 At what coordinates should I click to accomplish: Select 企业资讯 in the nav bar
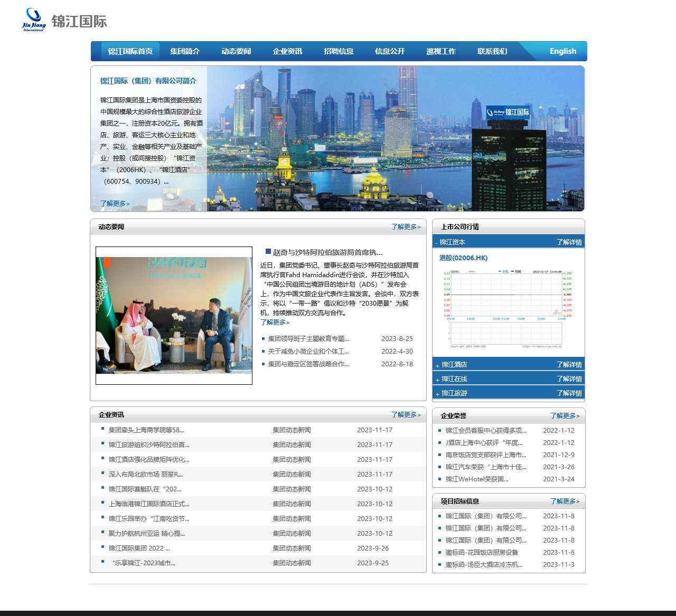(287, 51)
